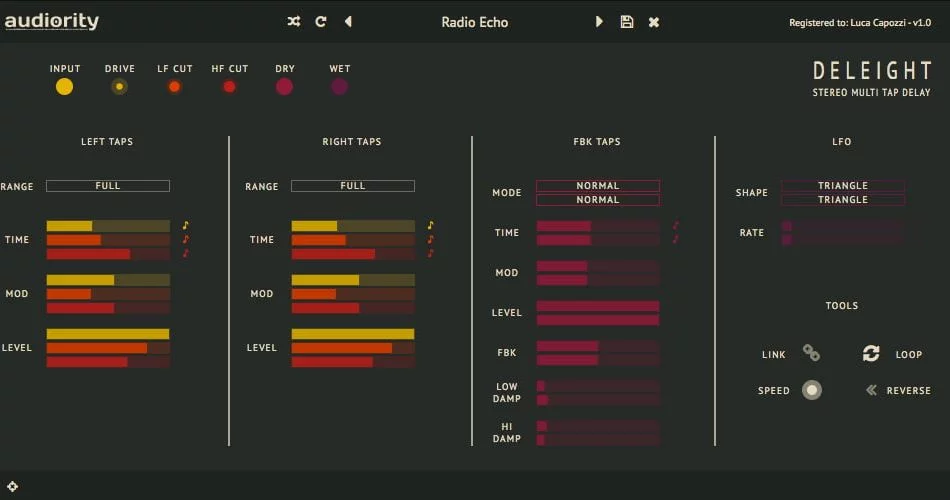Set Left Taps orange MOD slider
Screen dimensions: 950x500
tap(108, 294)
